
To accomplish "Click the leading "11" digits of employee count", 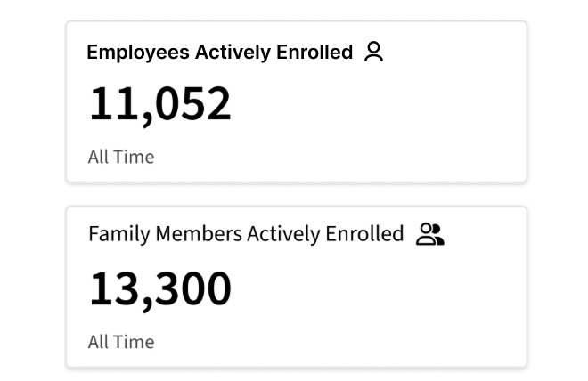I will pos(111,104).
